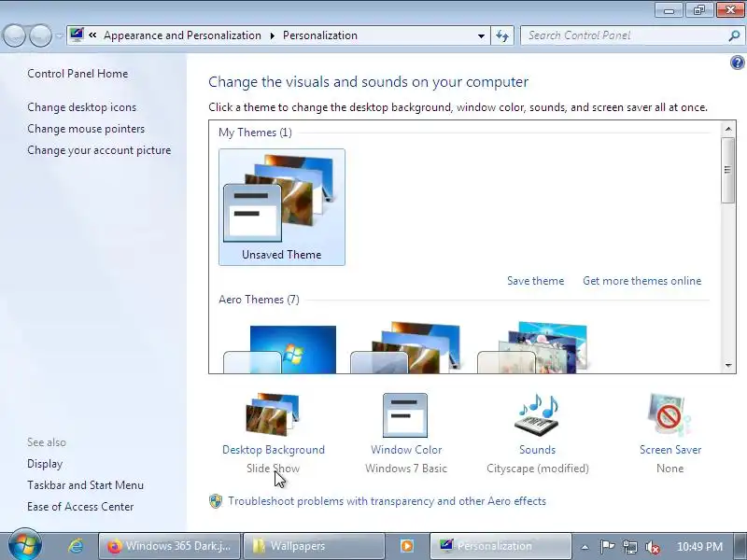The width and height of the screenshot is (747, 560).
Task: Click the muted volume tray icon
Action: click(x=653, y=547)
